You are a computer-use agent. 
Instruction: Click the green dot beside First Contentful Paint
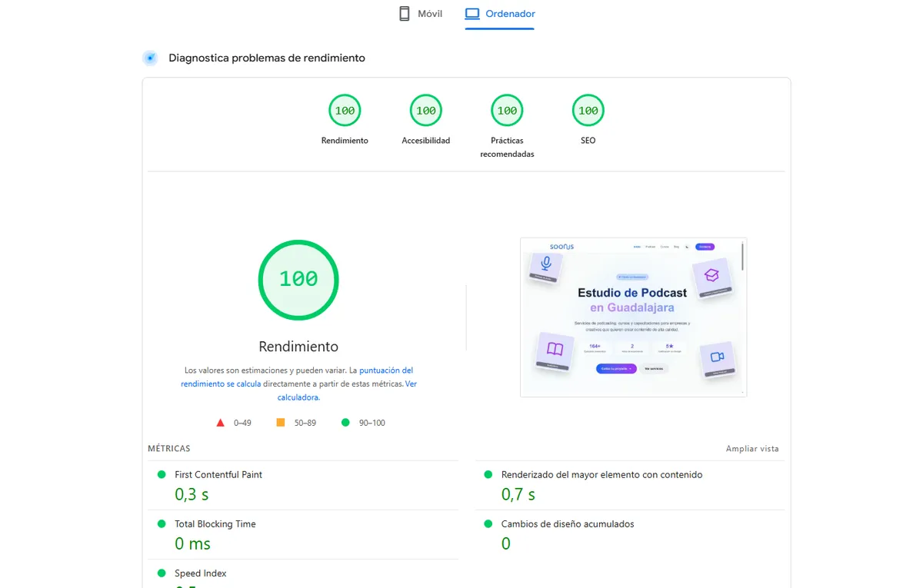[x=160, y=475]
